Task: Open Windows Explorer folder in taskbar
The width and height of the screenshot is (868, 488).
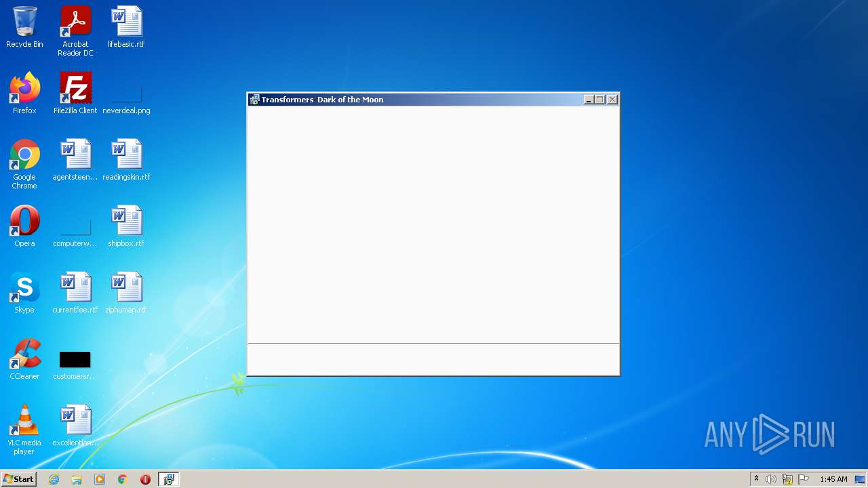Action: [77, 479]
